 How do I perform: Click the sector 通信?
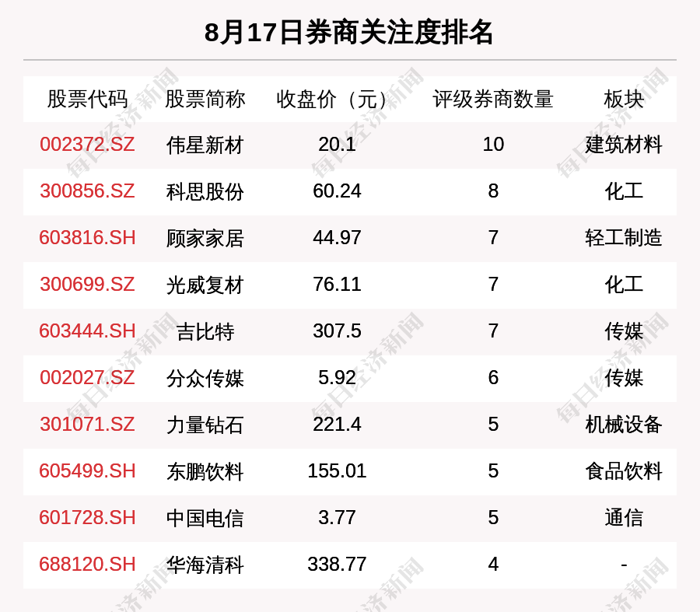pos(624,518)
